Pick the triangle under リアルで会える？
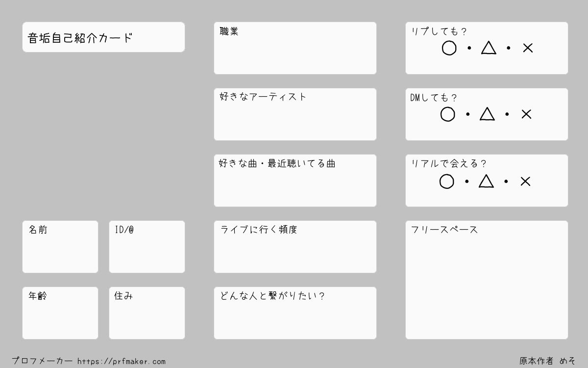This screenshot has width=588, height=368. (x=486, y=181)
